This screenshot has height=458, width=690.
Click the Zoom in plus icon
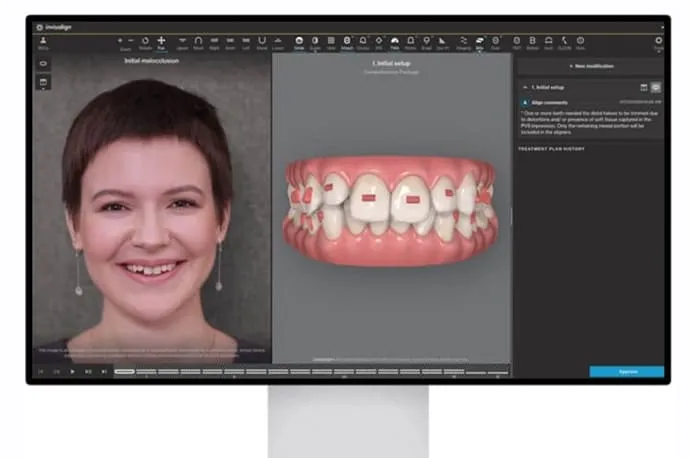tap(120, 40)
